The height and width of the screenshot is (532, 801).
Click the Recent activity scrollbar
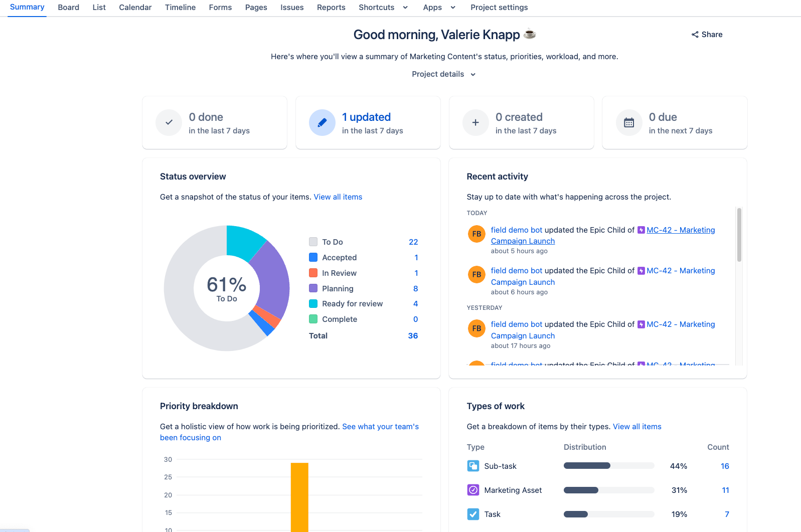click(739, 235)
